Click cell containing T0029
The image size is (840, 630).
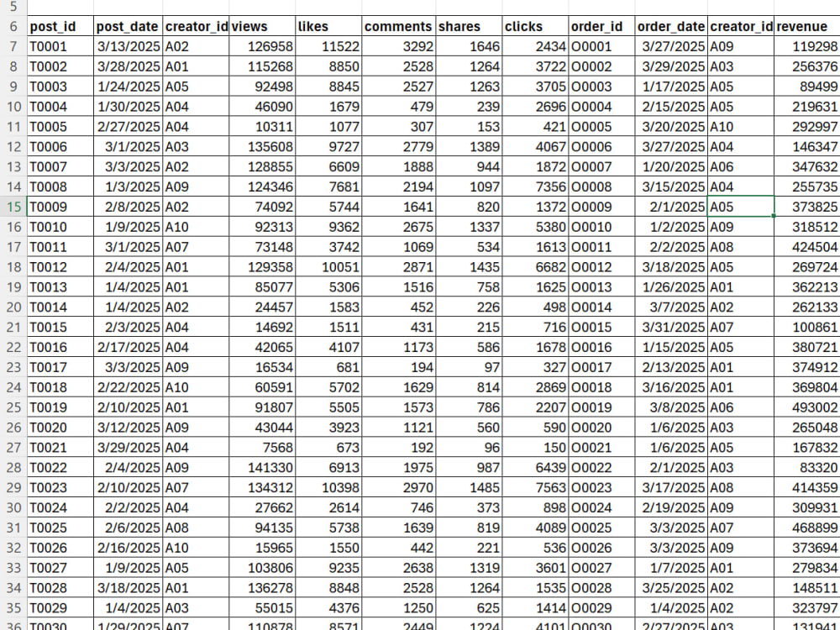tap(60, 608)
